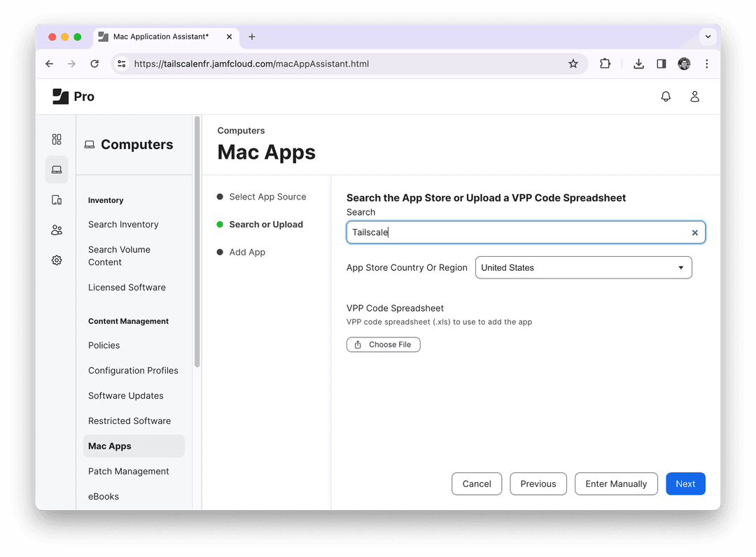Open the dashboard icon in left rail
This screenshot has height=557, width=756.
pyautogui.click(x=57, y=139)
